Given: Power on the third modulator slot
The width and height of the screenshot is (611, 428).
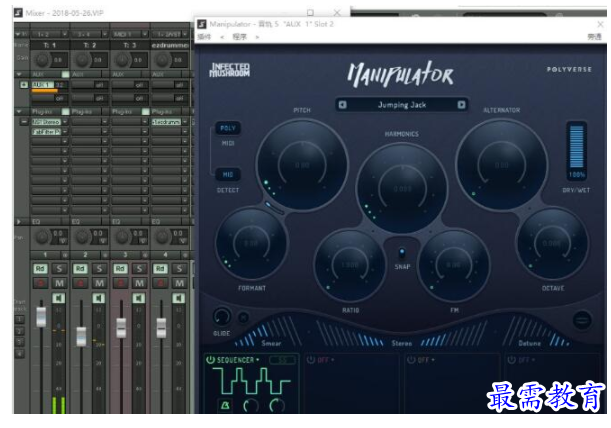Looking at the screenshot, I should tap(411, 360).
